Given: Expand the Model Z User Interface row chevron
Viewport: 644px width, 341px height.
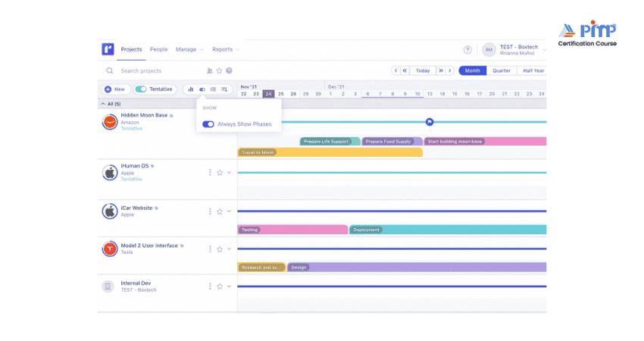Looking at the screenshot, I should tap(229, 249).
